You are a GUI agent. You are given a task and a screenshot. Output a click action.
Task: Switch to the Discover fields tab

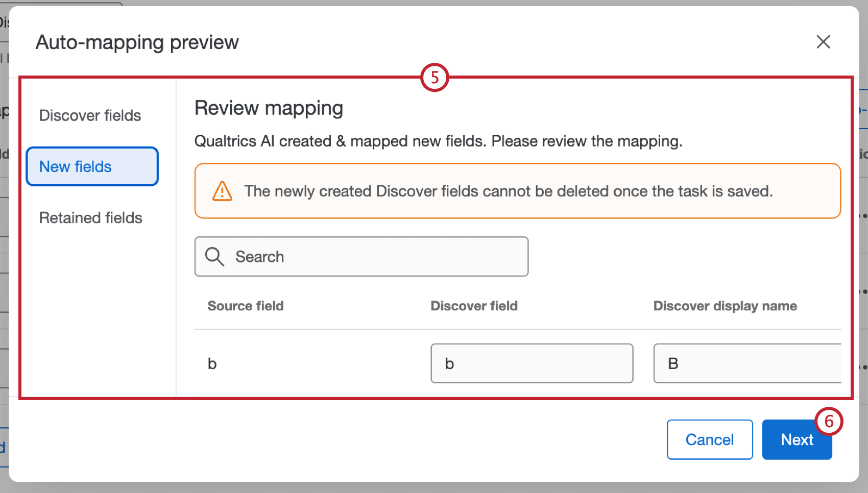pyautogui.click(x=90, y=115)
